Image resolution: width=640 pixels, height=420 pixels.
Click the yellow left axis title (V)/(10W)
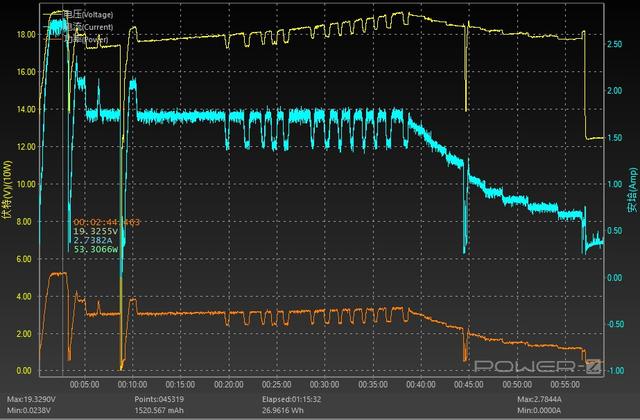pos(7,189)
